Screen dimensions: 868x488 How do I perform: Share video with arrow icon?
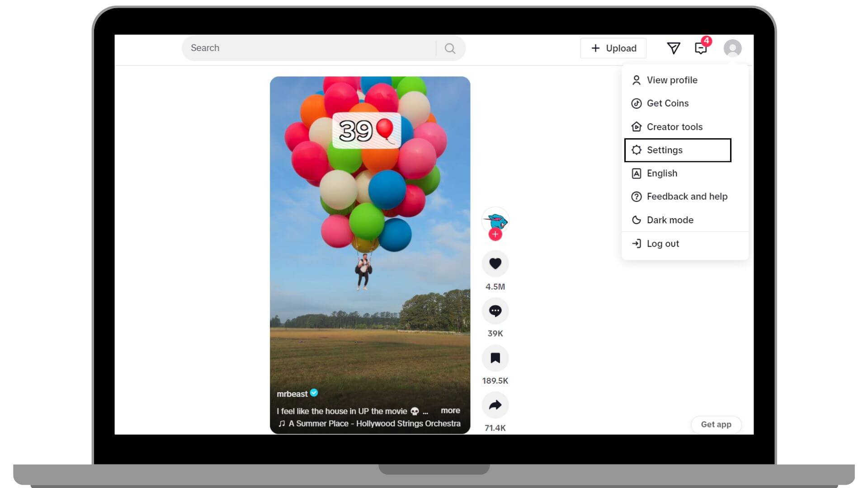point(495,405)
